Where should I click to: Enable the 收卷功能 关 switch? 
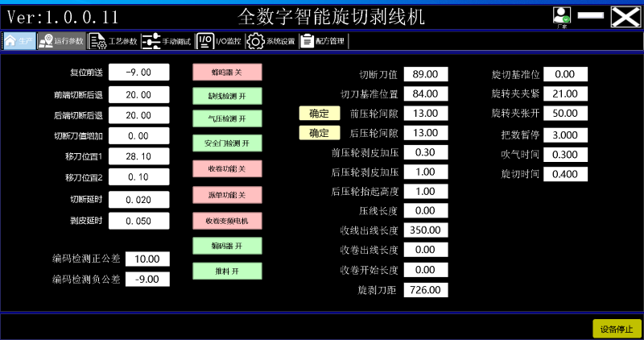[x=227, y=168]
